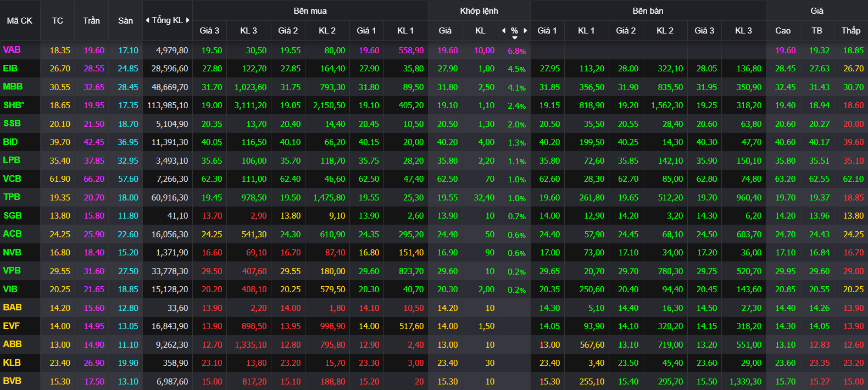Select the SGB ticker symbol
The height and width of the screenshot is (390, 868).
[x=12, y=216]
